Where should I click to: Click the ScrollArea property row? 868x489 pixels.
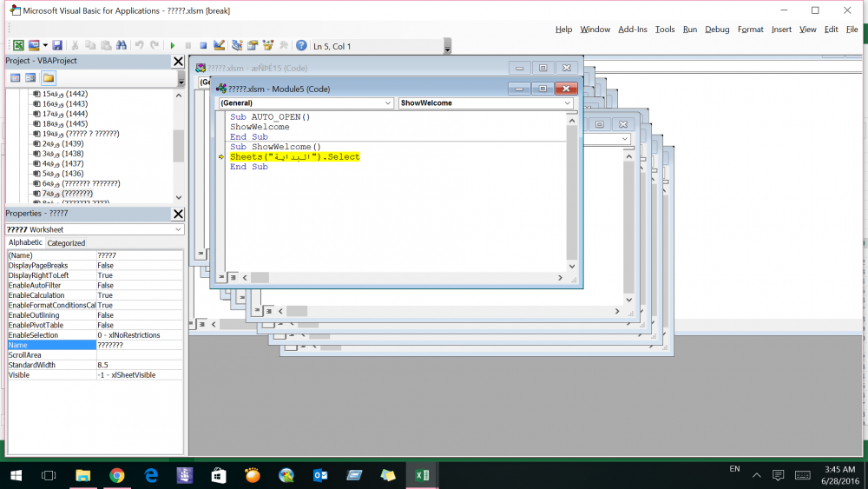coord(95,355)
